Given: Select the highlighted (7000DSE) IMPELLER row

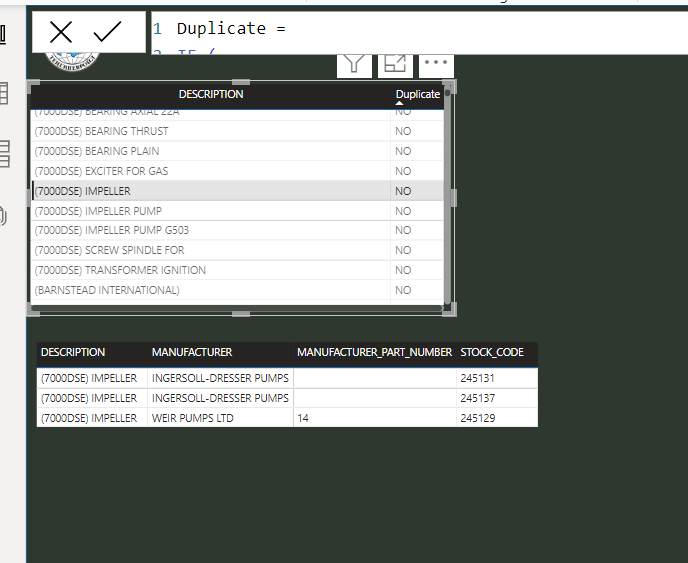Looking at the screenshot, I should pos(237,191).
